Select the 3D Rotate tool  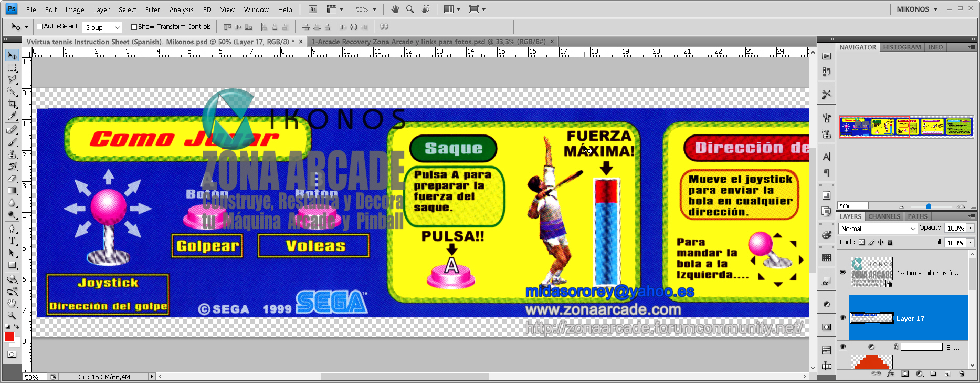pyautogui.click(x=12, y=278)
